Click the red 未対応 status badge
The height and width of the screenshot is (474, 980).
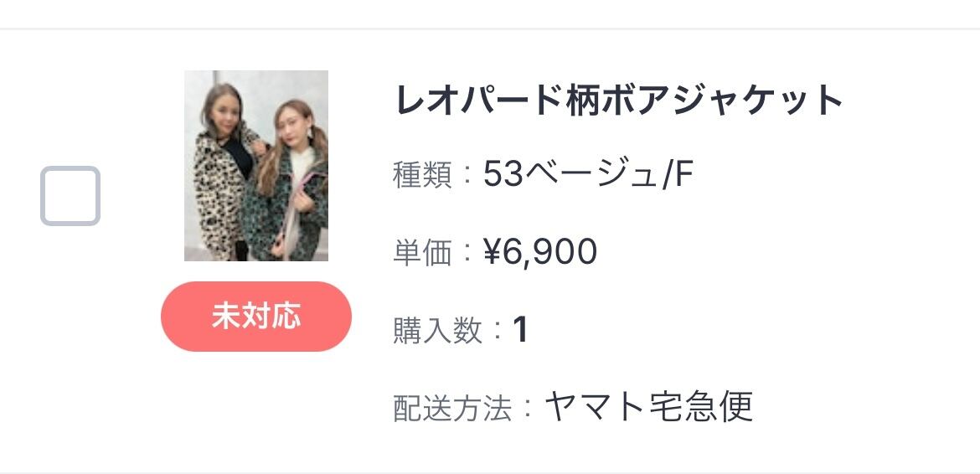[256, 317]
